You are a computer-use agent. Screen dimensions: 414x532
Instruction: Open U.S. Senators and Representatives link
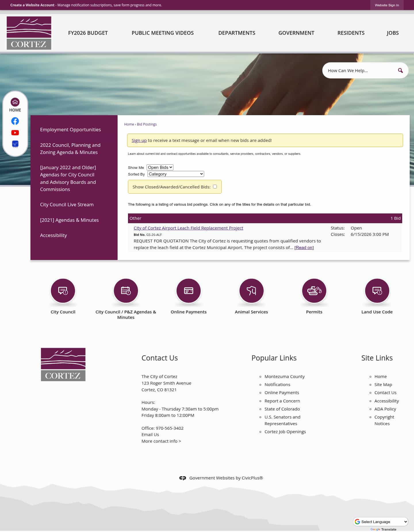(282, 420)
